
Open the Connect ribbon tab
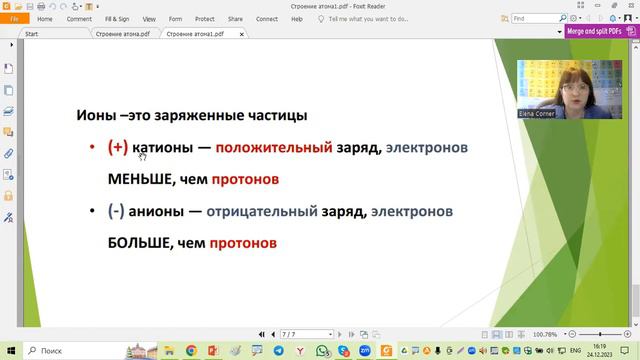[x=267, y=19]
